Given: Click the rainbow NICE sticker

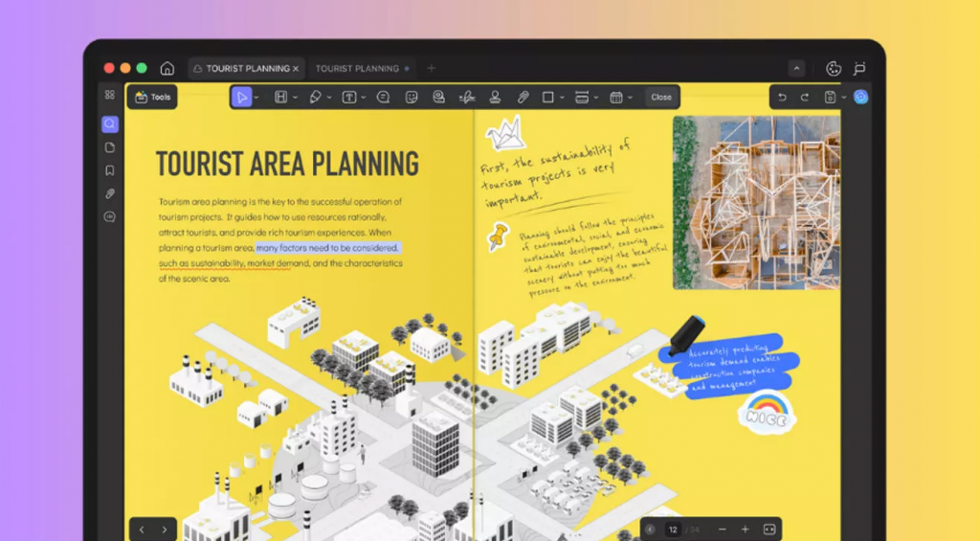Looking at the screenshot, I should 767,412.
